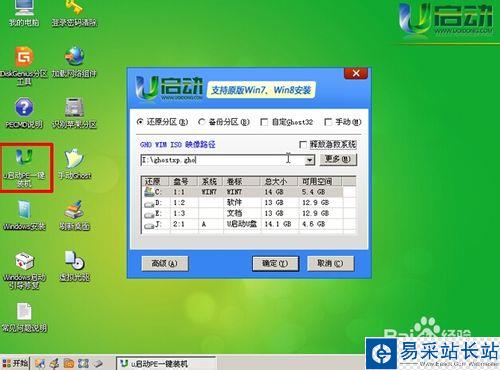Click the 更多(M) button
Image resolution: width=500 pixels, height=370 pixels.
pyautogui.click(x=338, y=159)
